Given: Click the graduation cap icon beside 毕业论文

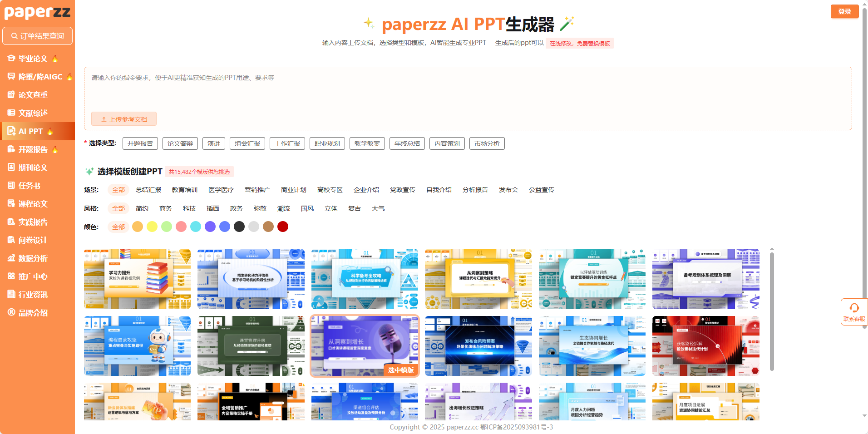Looking at the screenshot, I should point(11,59).
